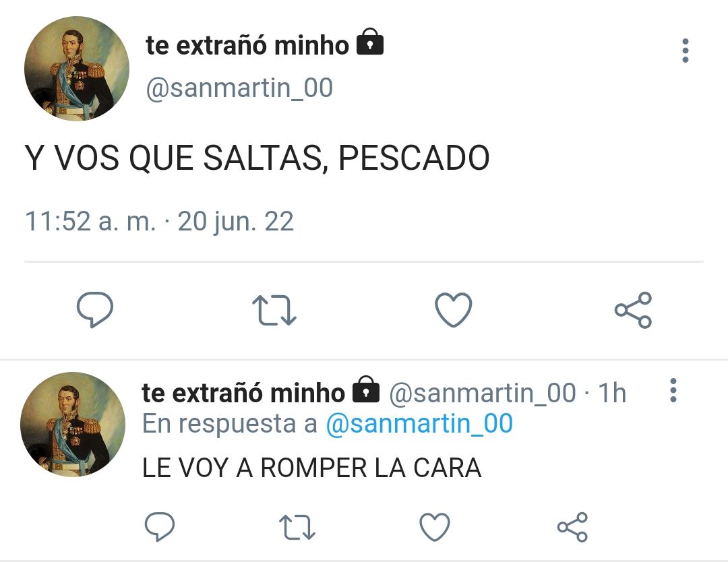This screenshot has height=562, width=728.
Task: Open the "LE VOY A ROMPER LA CARA" reply text
Action: click(311, 468)
